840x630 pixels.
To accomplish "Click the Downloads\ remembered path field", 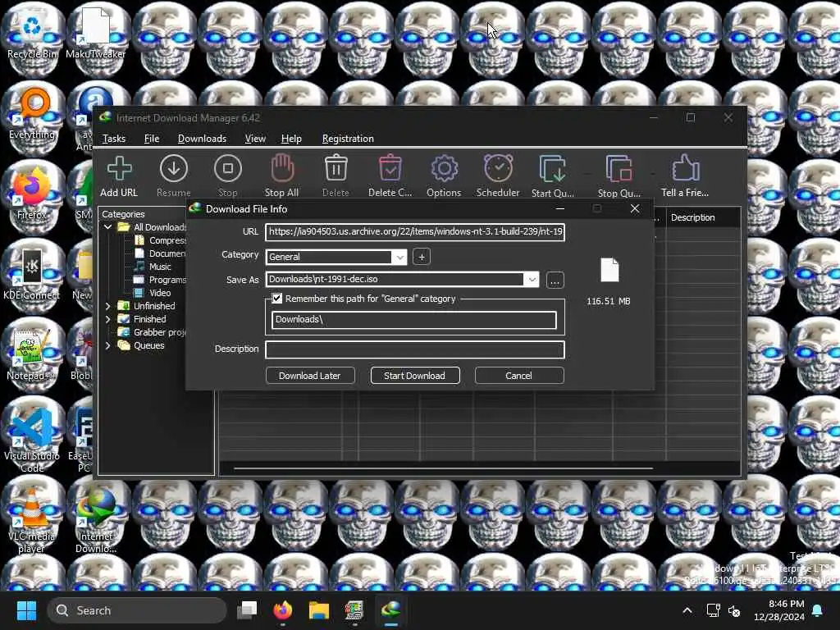I will coord(414,320).
